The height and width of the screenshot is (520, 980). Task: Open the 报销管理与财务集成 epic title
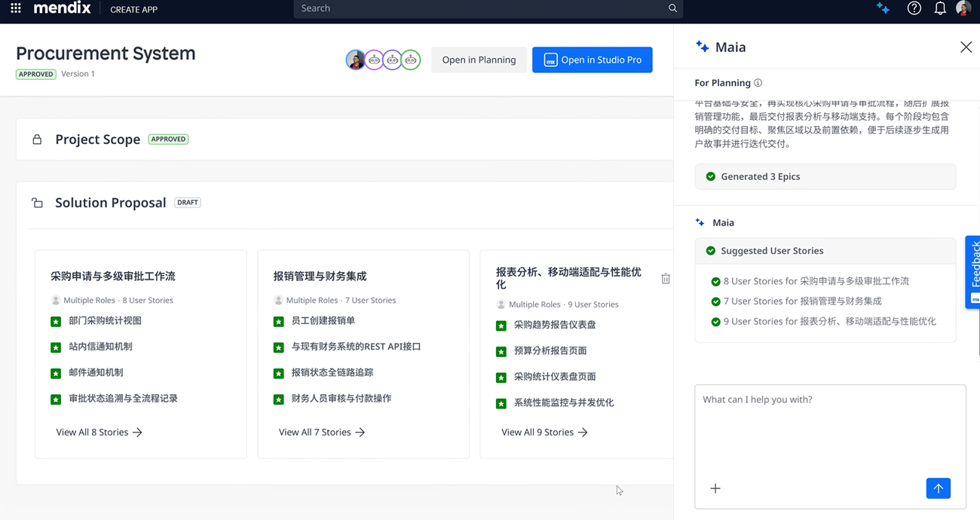pyautogui.click(x=320, y=276)
